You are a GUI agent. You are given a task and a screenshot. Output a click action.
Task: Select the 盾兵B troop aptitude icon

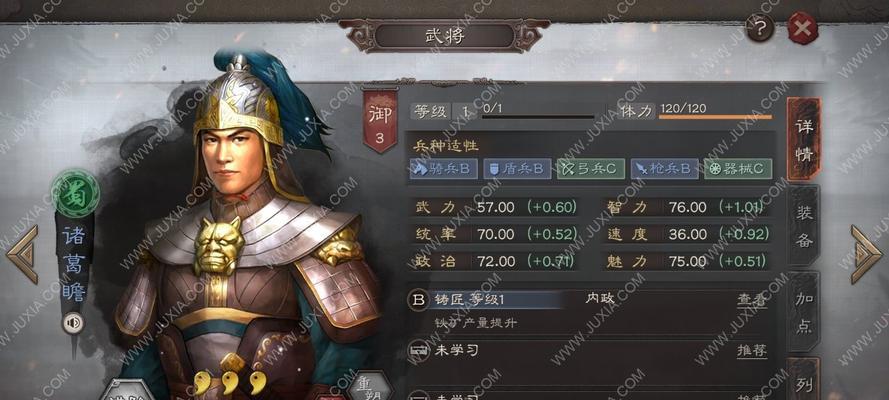coord(517,169)
